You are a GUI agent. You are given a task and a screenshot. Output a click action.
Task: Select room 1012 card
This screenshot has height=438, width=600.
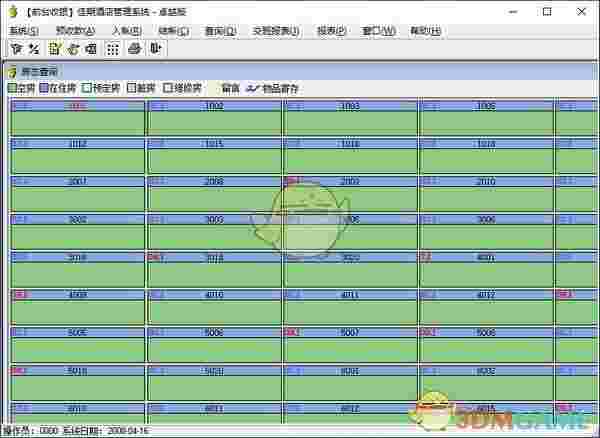77,155
